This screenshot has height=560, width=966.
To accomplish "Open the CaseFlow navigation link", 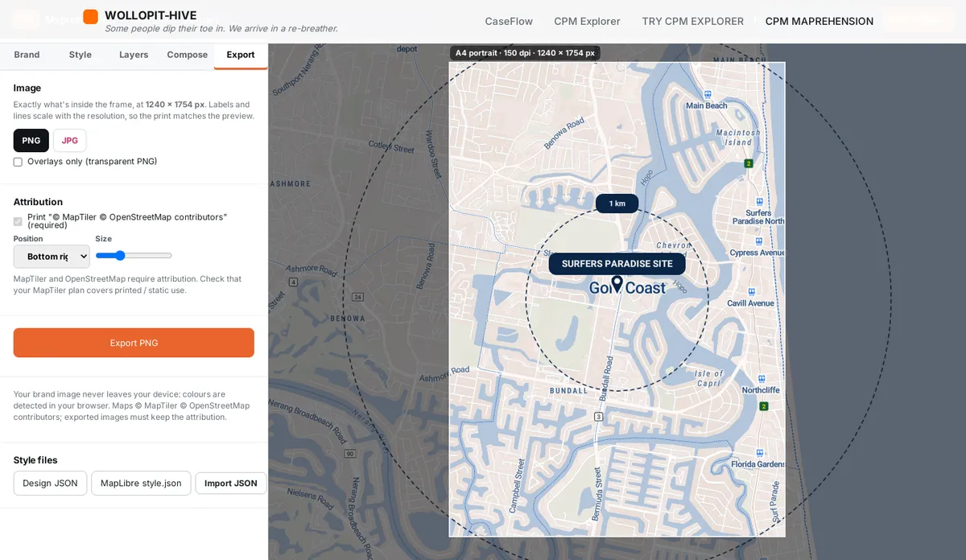I will coord(510,22).
